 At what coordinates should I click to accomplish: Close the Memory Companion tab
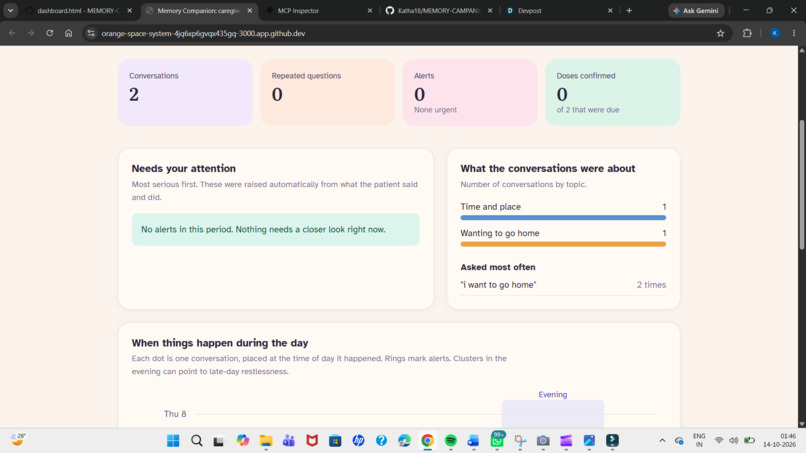click(250, 10)
